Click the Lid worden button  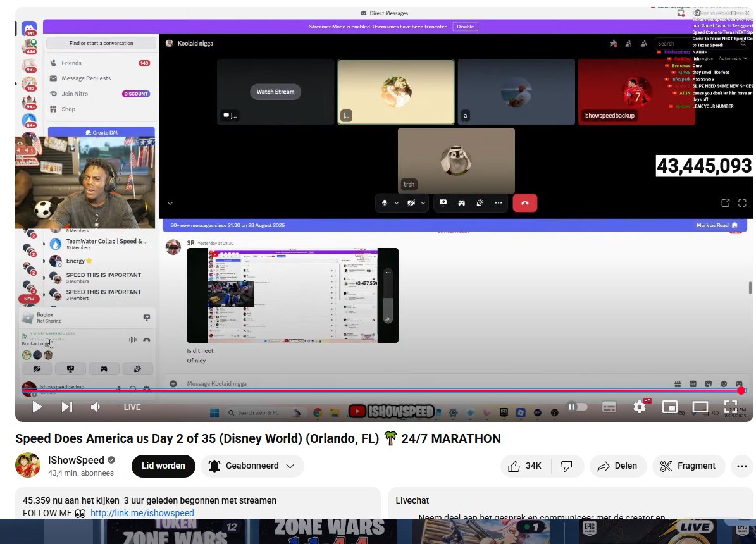[163, 466]
